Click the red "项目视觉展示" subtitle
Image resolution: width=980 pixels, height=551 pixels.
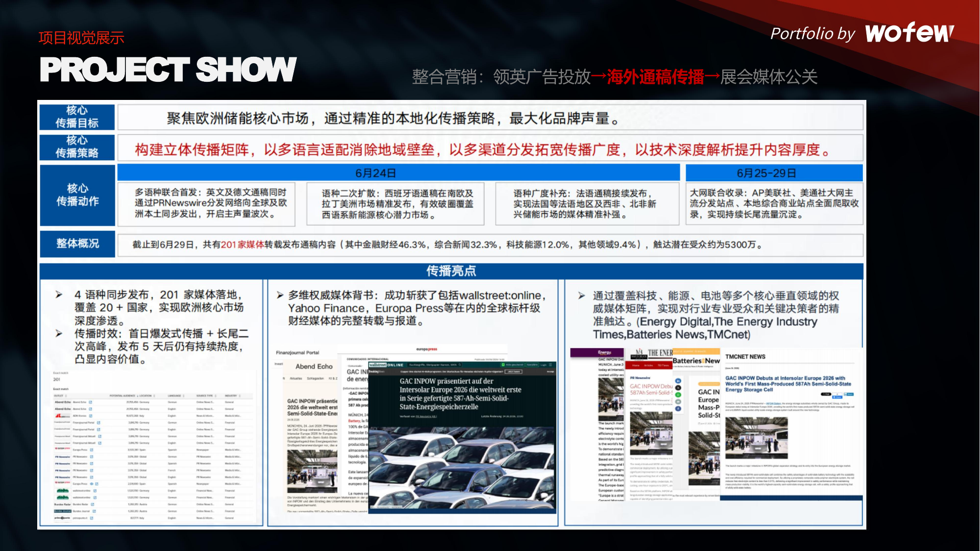click(x=81, y=38)
